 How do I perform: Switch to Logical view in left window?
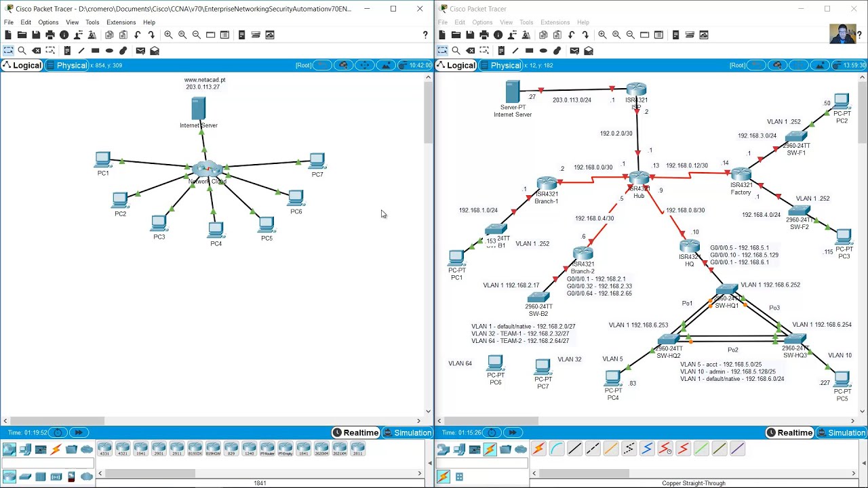click(x=22, y=65)
